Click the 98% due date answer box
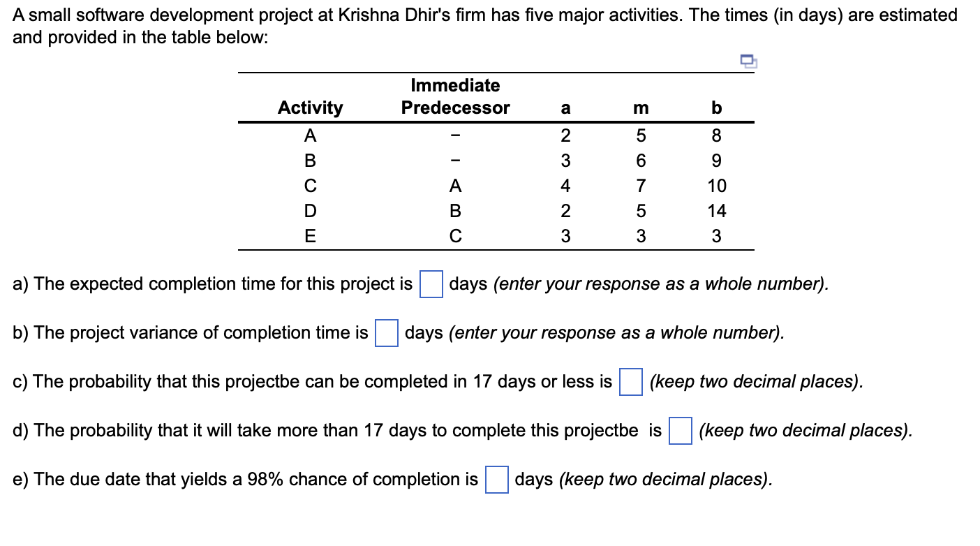The height and width of the screenshot is (546, 980). pyautogui.click(x=496, y=481)
